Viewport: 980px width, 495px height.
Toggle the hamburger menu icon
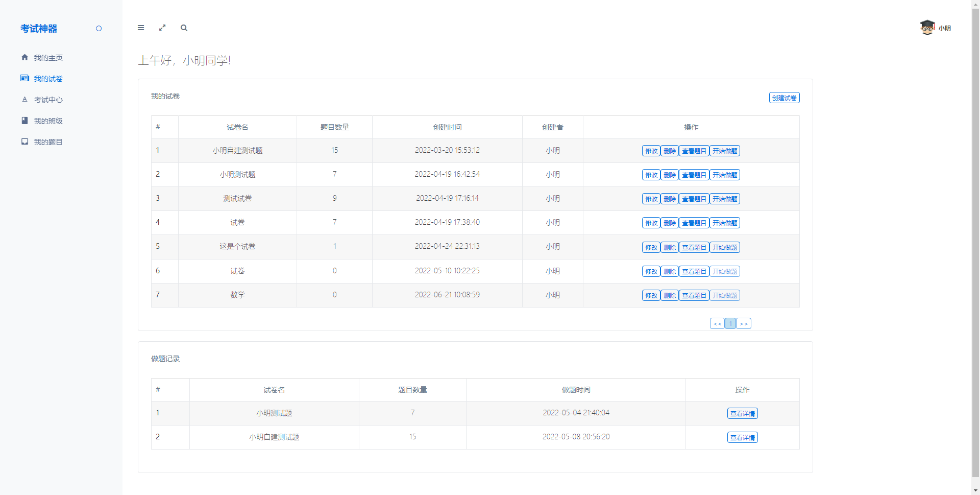coord(141,28)
